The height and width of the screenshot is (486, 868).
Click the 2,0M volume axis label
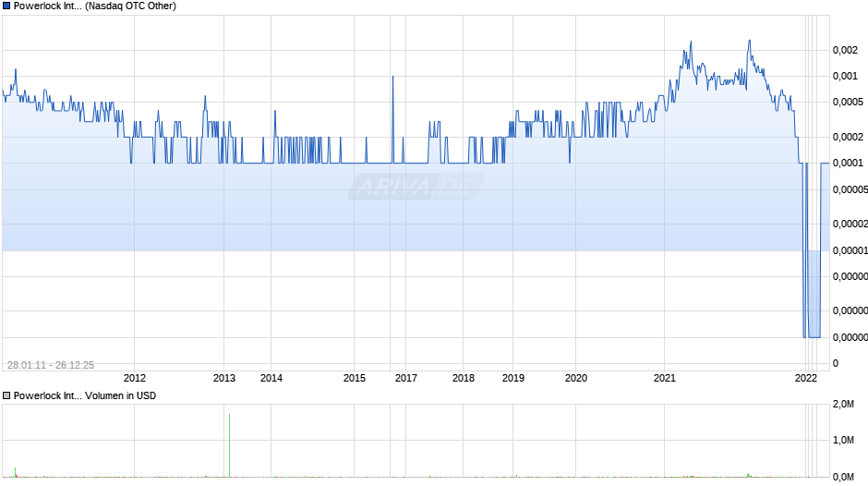click(843, 405)
